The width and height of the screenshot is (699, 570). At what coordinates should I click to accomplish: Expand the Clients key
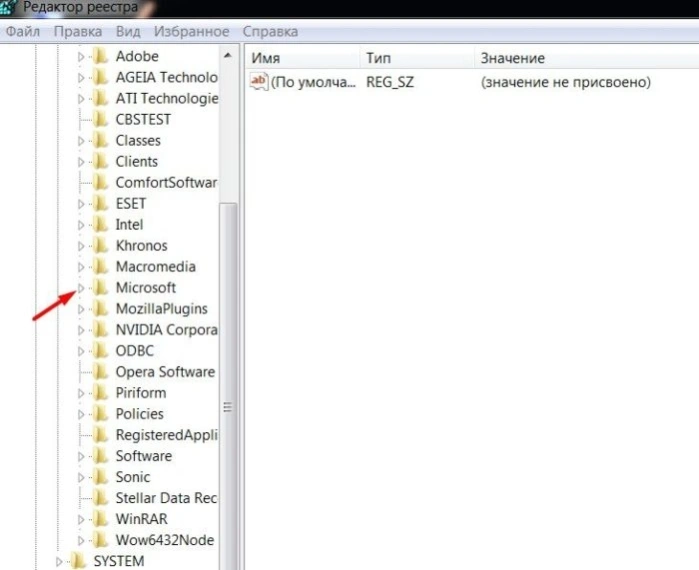pos(81,162)
